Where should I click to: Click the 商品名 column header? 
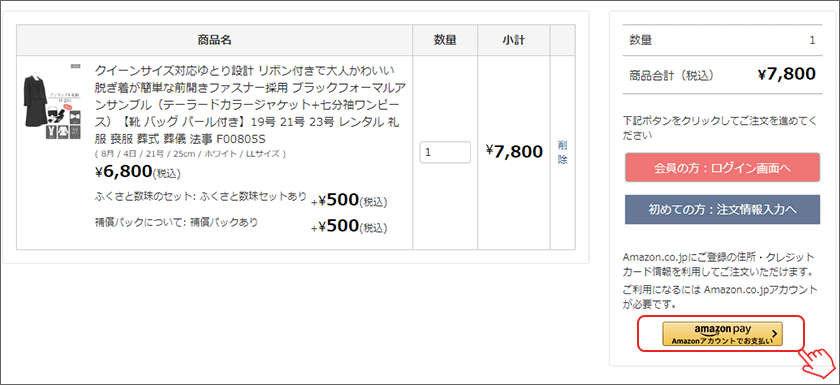pyautogui.click(x=214, y=40)
